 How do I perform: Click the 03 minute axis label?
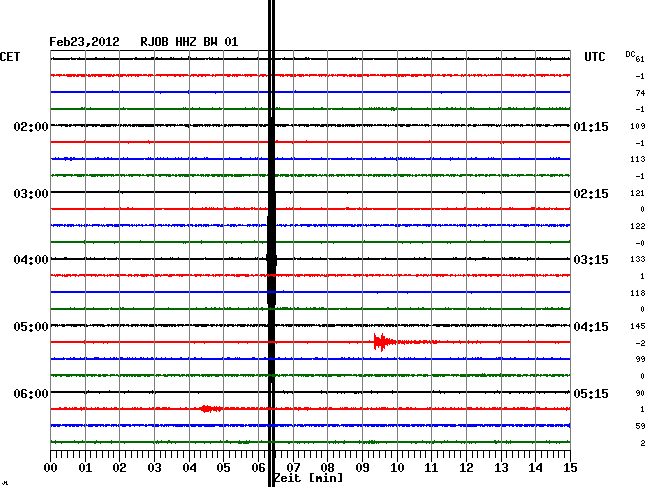pos(154,468)
